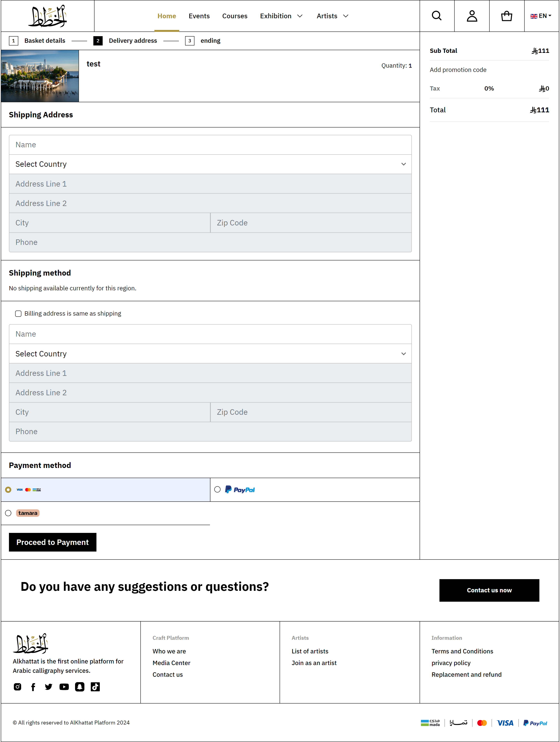Expand the Exhibition menu
This screenshot has width=560, height=742.
click(x=281, y=16)
